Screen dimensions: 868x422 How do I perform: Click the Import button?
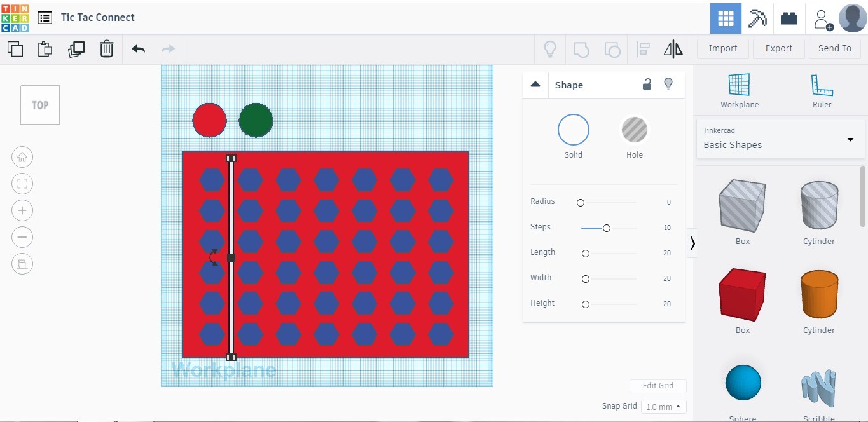pyautogui.click(x=723, y=48)
